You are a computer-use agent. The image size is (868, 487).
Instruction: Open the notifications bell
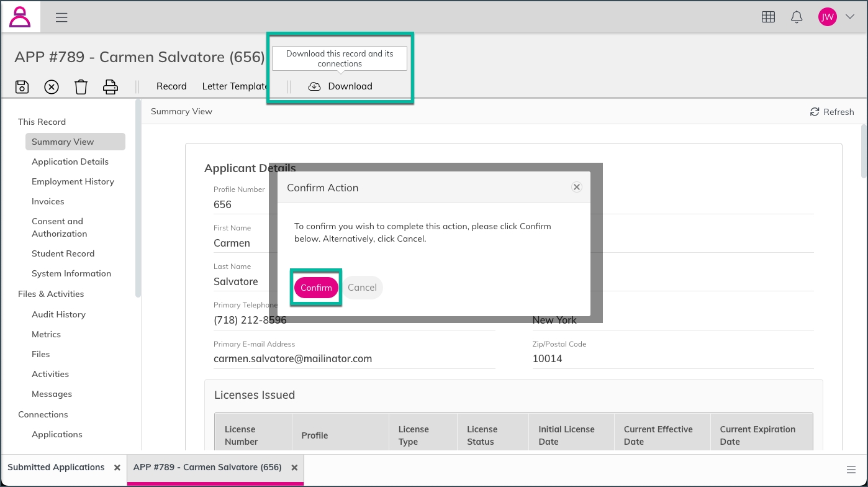(x=797, y=17)
